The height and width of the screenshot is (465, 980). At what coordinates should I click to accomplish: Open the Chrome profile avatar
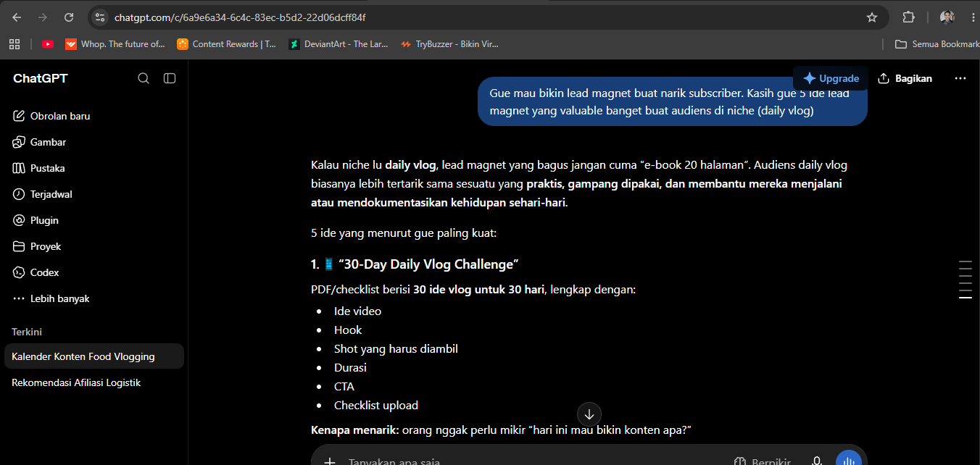click(947, 17)
